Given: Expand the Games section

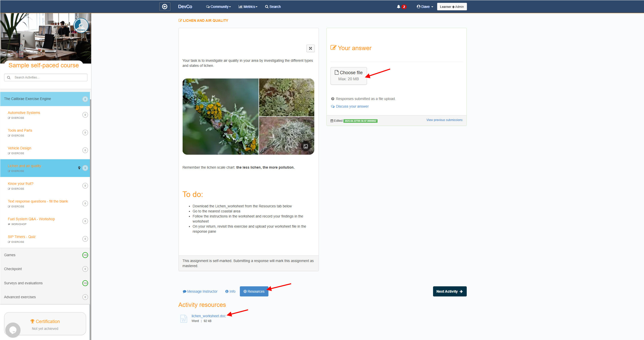Looking at the screenshot, I should (x=45, y=255).
